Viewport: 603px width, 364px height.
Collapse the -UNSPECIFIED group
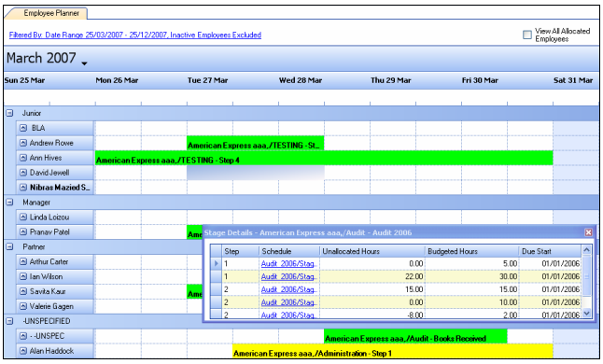[9, 321]
